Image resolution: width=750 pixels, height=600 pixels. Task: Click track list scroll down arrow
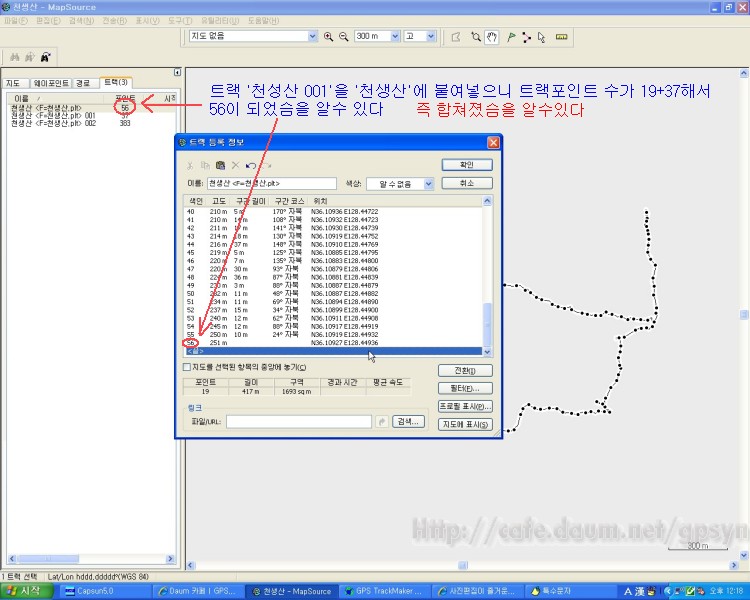click(487, 352)
